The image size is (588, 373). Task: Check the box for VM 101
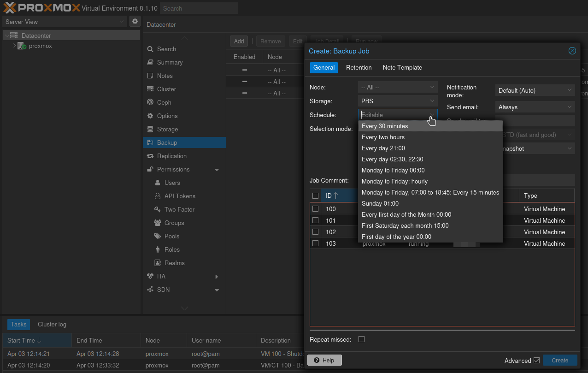316,220
